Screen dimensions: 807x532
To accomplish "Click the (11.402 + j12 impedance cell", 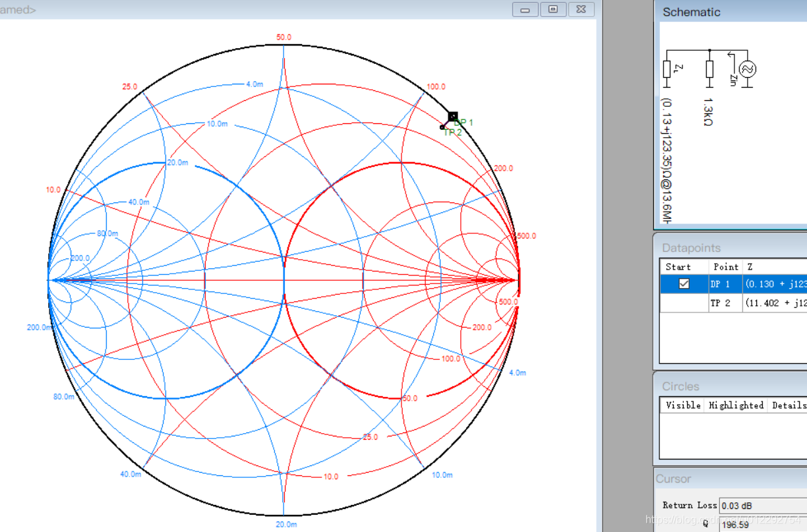I will pos(775,303).
